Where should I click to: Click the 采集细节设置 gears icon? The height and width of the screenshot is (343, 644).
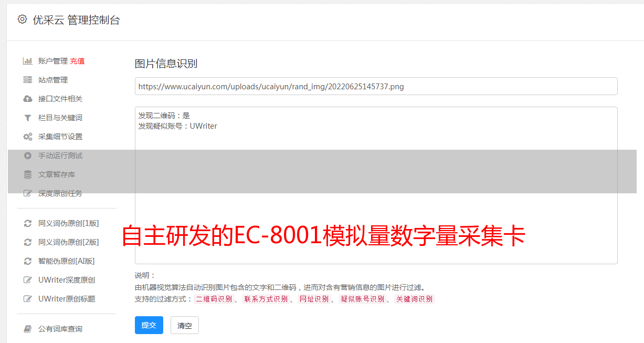point(28,137)
